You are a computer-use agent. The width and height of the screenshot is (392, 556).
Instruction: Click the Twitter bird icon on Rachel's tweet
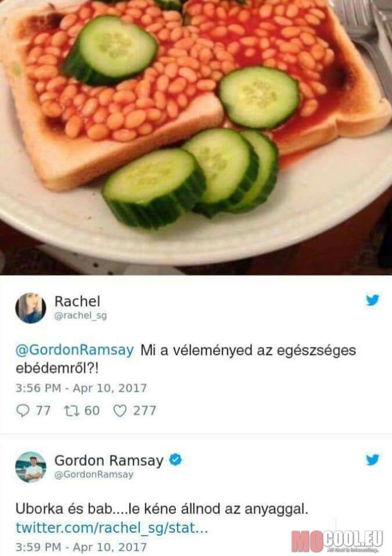[x=372, y=300]
